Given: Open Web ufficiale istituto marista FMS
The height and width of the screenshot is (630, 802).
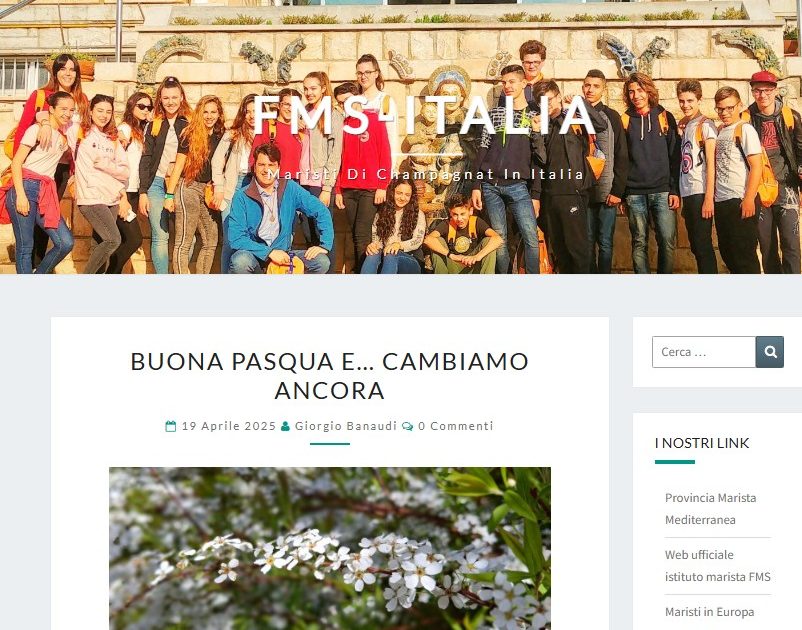Looking at the screenshot, I should pos(718,566).
